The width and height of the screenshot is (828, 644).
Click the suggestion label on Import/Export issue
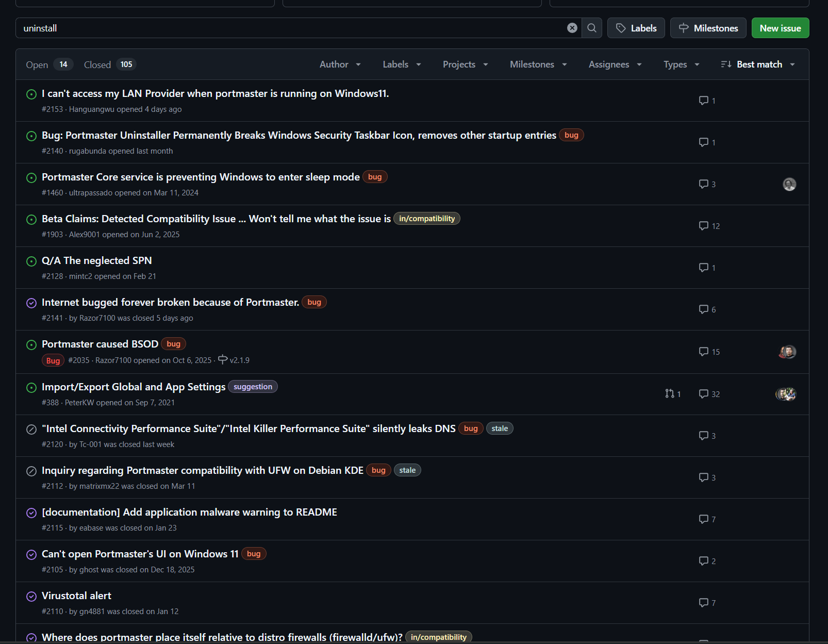(x=253, y=387)
